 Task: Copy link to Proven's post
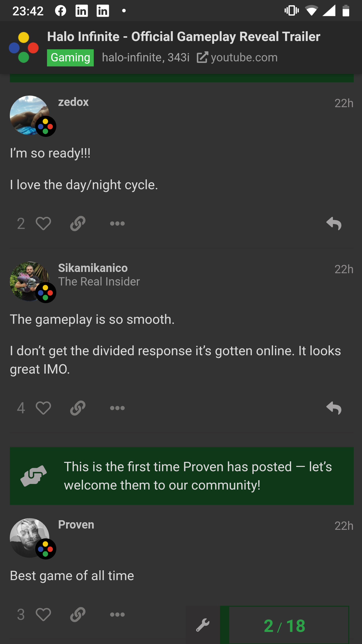pyautogui.click(x=78, y=614)
